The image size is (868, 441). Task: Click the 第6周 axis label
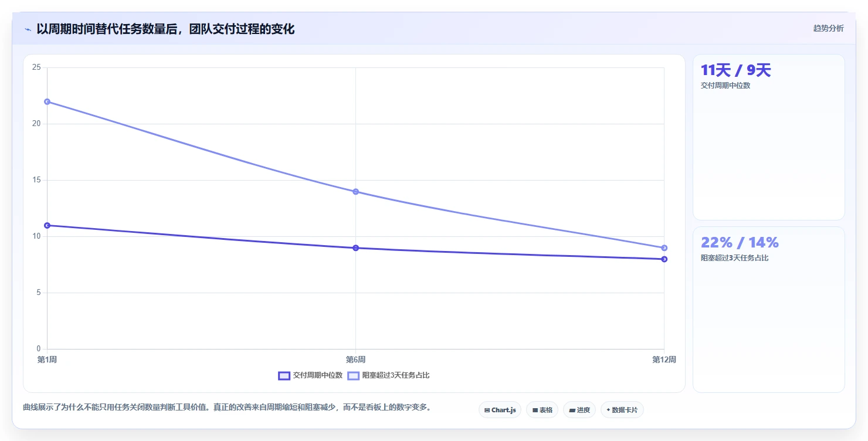tap(355, 359)
